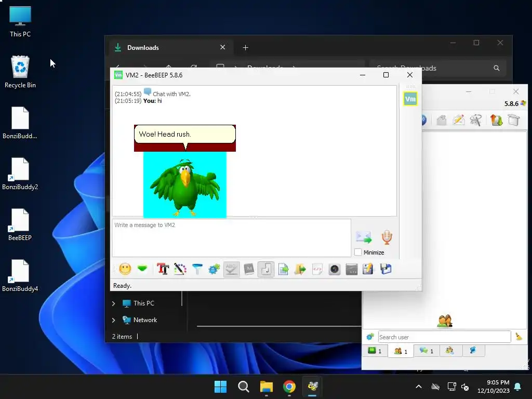Image resolution: width=532 pixels, height=399 pixels.
Task: Toggle the ABC spell check button
Action: (x=232, y=269)
